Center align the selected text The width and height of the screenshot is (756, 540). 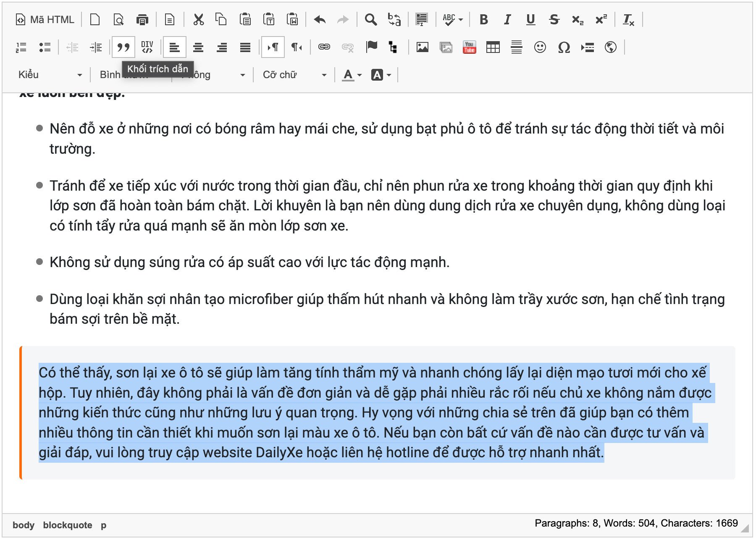pos(198,47)
